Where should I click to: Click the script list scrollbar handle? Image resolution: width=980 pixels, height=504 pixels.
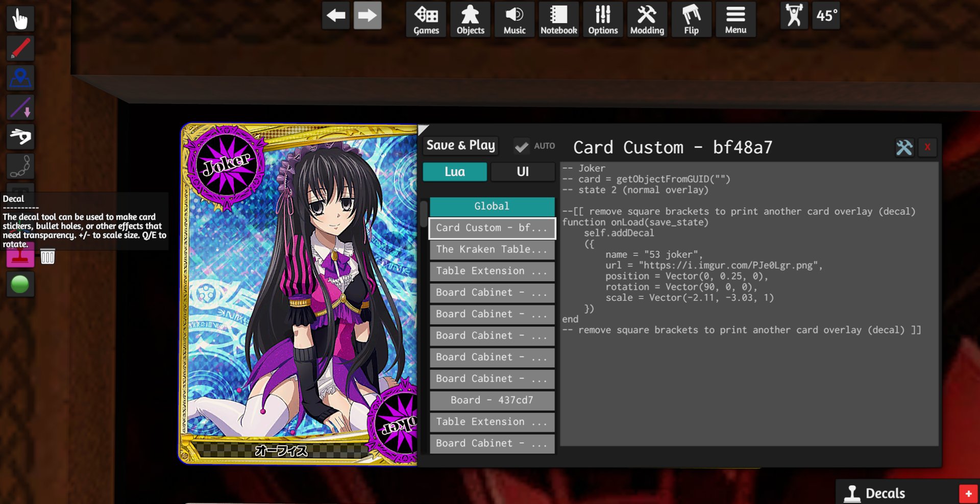[424, 214]
